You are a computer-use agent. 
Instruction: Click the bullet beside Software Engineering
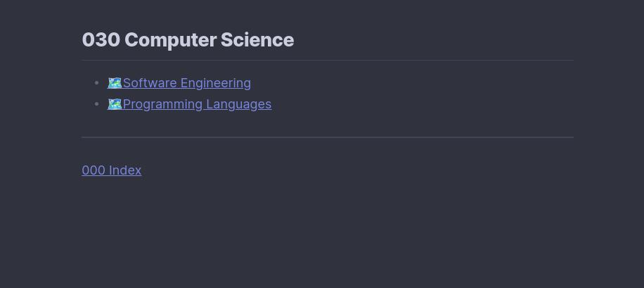[96, 83]
